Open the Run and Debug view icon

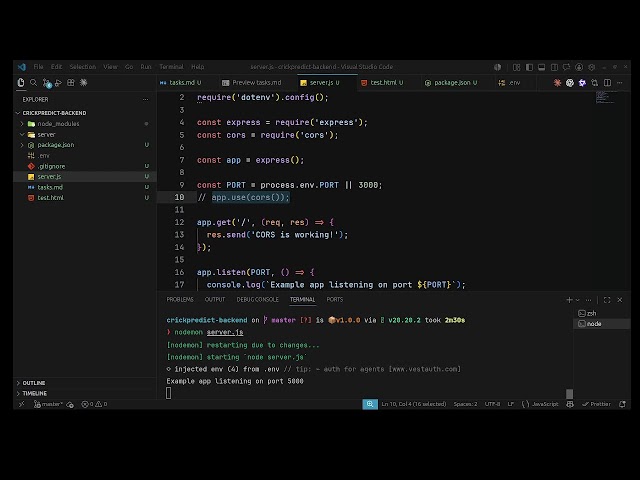coord(58,83)
